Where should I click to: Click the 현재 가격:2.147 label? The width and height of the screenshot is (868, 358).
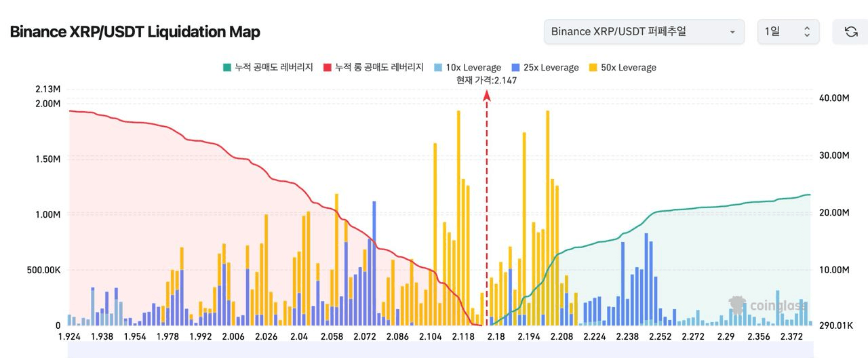pos(487,80)
